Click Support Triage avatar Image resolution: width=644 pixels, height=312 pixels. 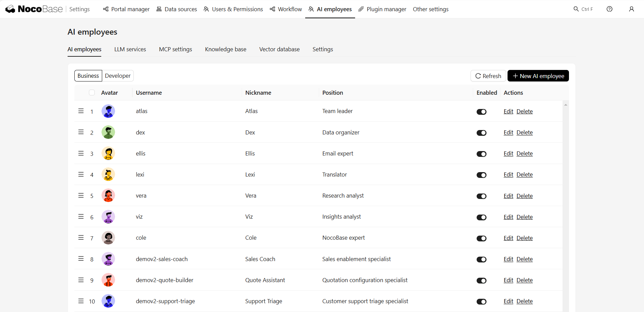coord(108,301)
